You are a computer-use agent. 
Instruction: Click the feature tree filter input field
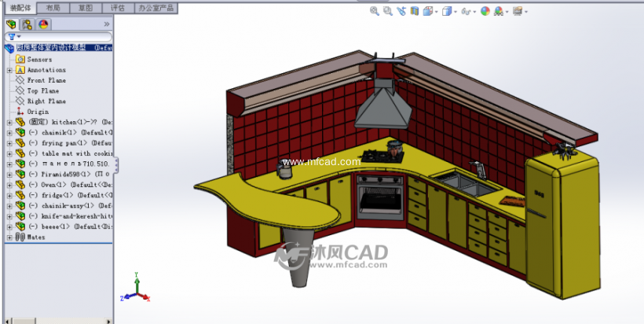(x=58, y=37)
